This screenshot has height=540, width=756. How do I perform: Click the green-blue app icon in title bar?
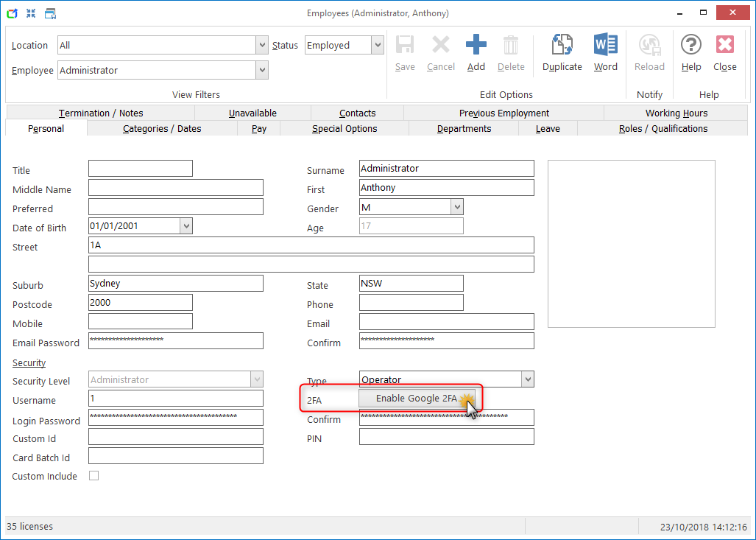[x=12, y=13]
